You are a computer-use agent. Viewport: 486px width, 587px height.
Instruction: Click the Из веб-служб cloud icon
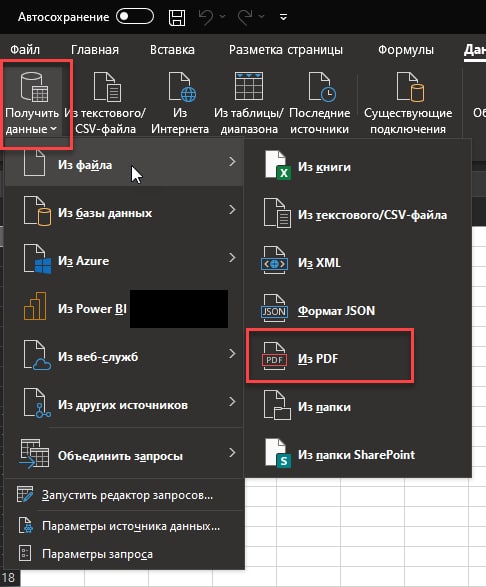pos(37,355)
